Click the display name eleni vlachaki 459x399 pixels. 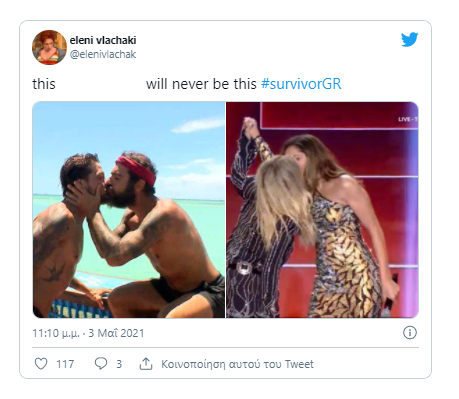click(103, 40)
